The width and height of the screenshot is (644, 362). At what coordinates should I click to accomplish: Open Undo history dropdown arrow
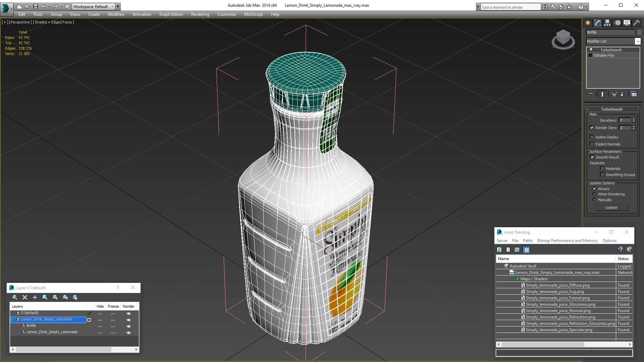(x=49, y=6)
